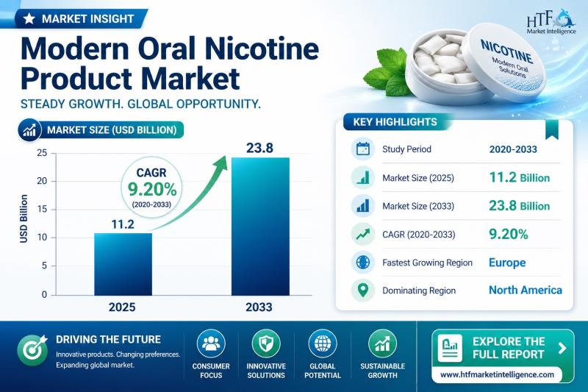Image resolution: width=588 pixels, height=392 pixels.
Task: Click the location pin icon beside Dominating Region
Action: (362, 290)
